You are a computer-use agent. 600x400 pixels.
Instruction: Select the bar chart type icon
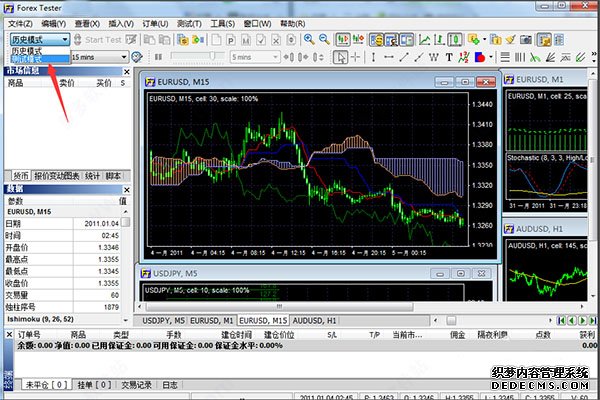pos(440,39)
